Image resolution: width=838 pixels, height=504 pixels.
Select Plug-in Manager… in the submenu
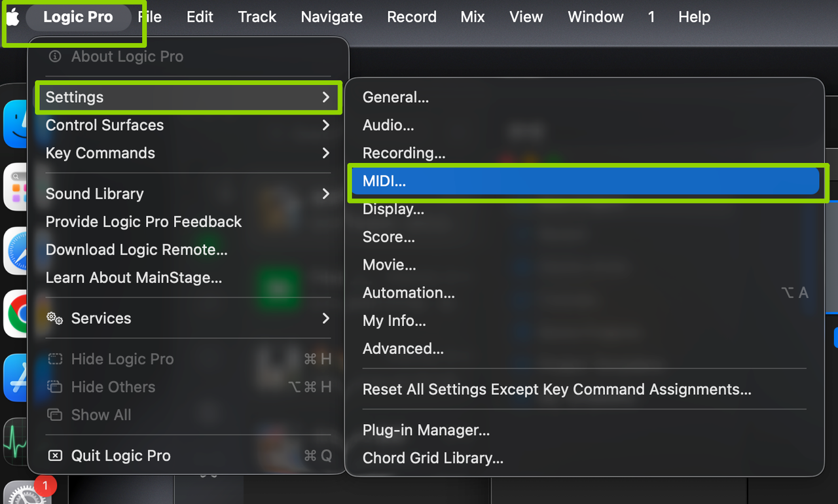[x=426, y=430]
